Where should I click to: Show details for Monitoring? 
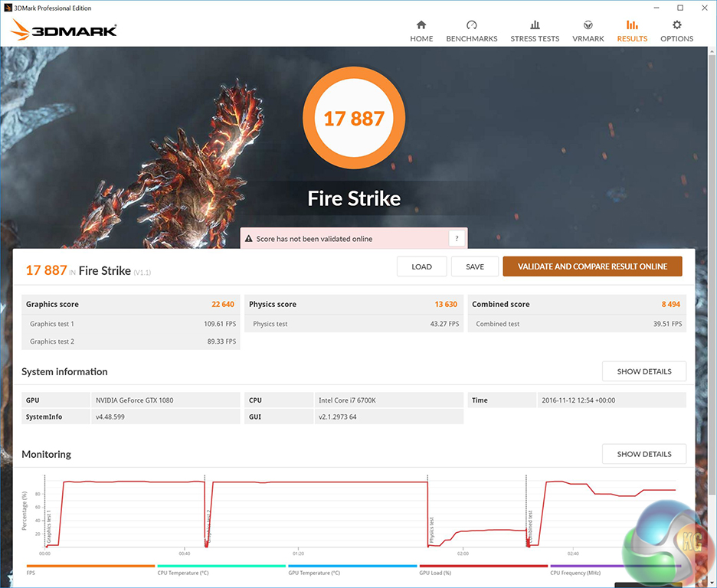643,454
